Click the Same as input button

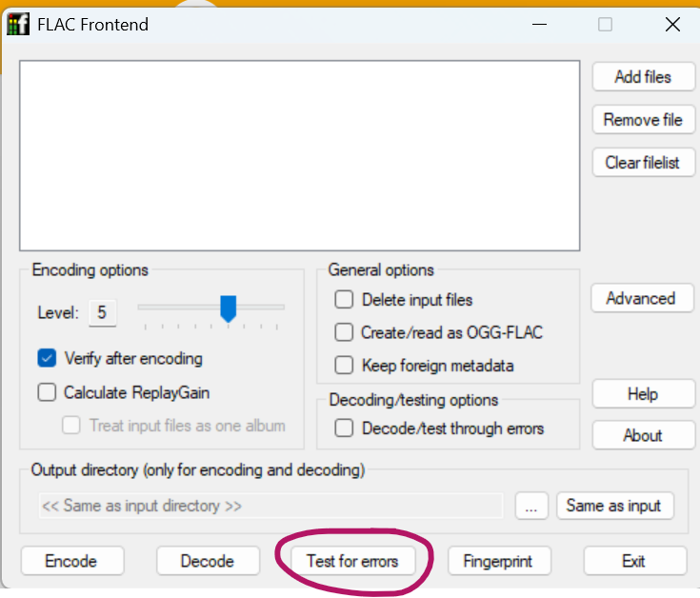(x=613, y=506)
